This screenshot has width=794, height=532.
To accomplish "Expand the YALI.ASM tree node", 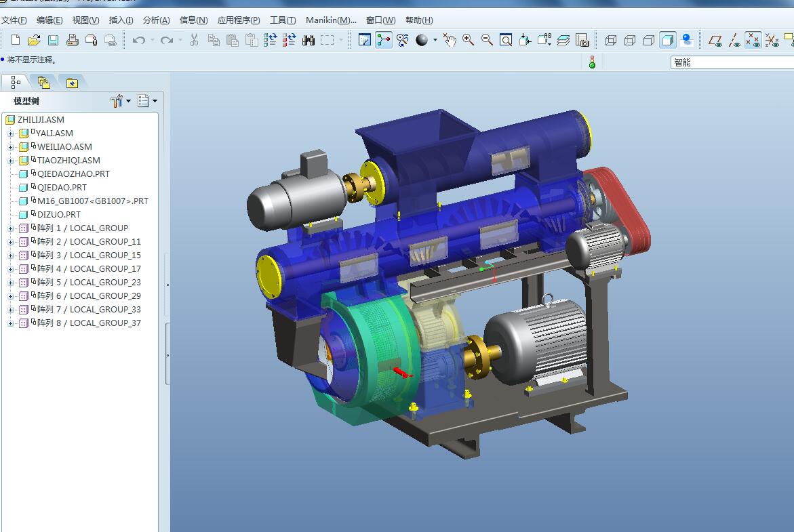I will 10,134.
